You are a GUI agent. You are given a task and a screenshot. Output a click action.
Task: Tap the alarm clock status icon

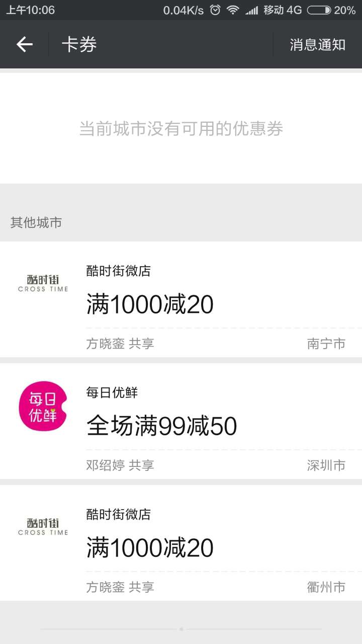[215, 10]
